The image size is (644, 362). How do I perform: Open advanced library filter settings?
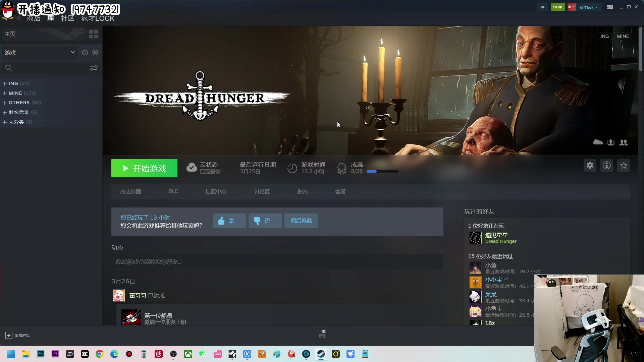point(94,68)
